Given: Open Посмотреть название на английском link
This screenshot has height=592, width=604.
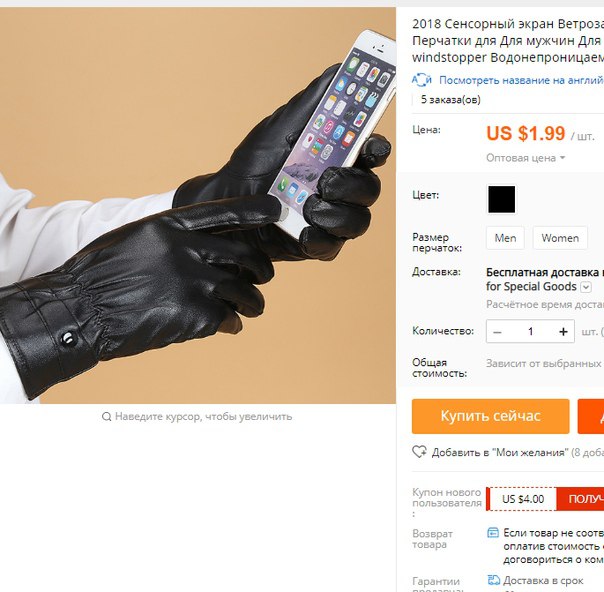Looking at the screenshot, I should coord(521,80).
